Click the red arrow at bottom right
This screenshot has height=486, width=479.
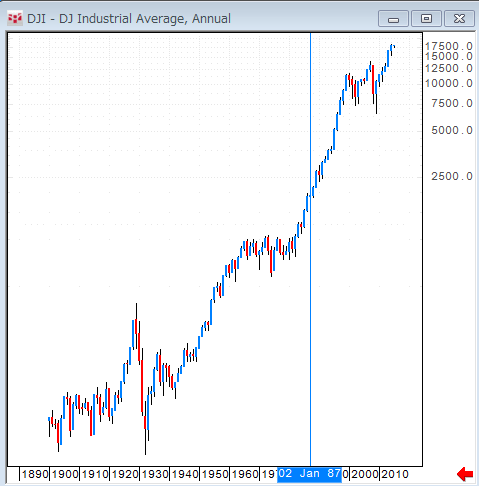(x=465, y=474)
